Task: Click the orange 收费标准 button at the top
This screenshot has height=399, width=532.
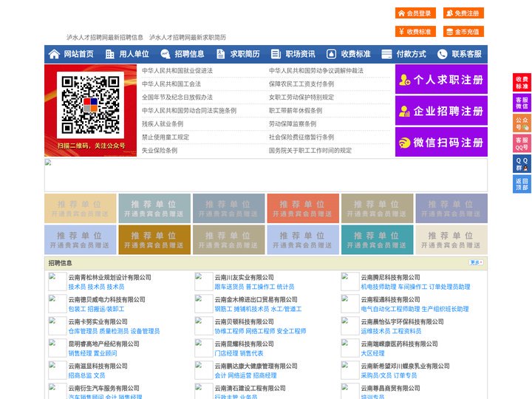Action: [x=415, y=32]
